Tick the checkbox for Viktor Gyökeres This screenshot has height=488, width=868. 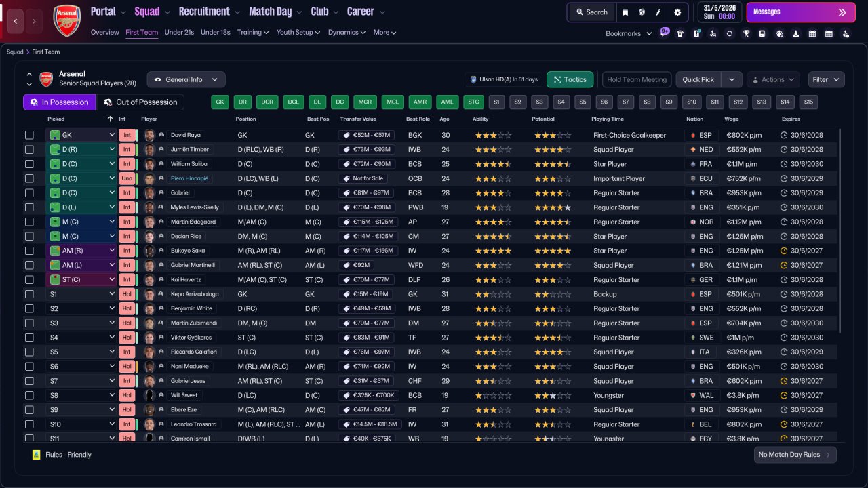(x=29, y=338)
